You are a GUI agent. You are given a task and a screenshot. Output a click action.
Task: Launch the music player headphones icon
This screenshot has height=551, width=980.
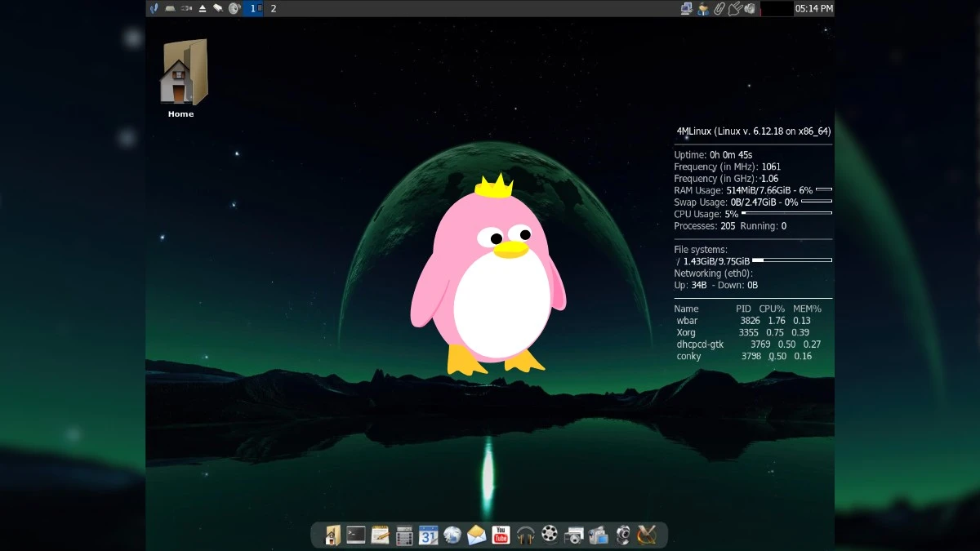526,535
